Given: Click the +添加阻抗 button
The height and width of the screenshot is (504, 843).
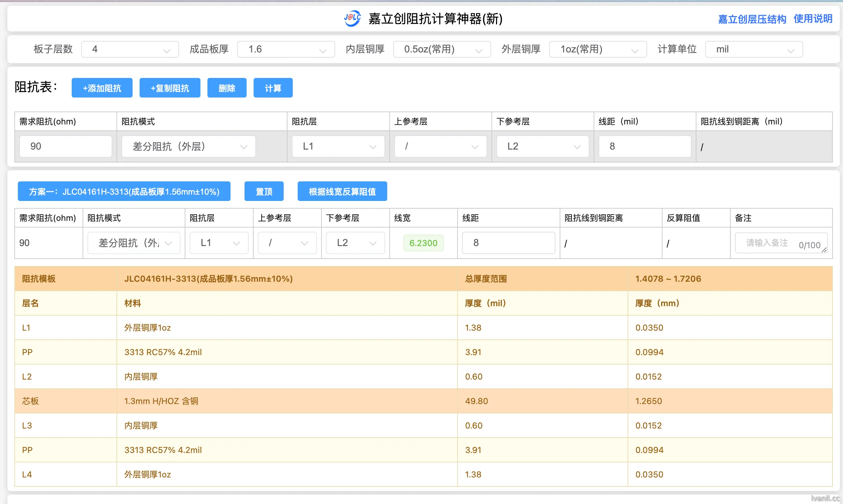Looking at the screenshot, I should tap(102, 88).
